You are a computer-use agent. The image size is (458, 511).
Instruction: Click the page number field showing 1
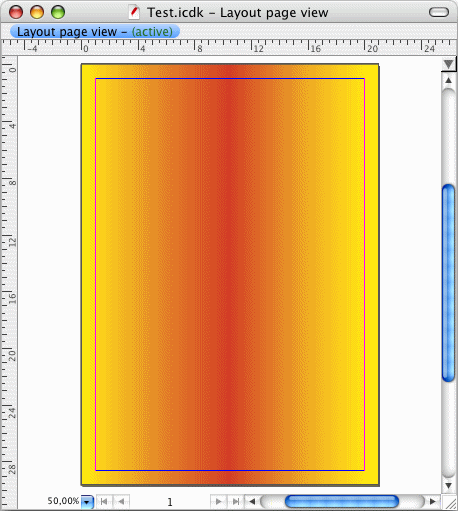[170, 502]
